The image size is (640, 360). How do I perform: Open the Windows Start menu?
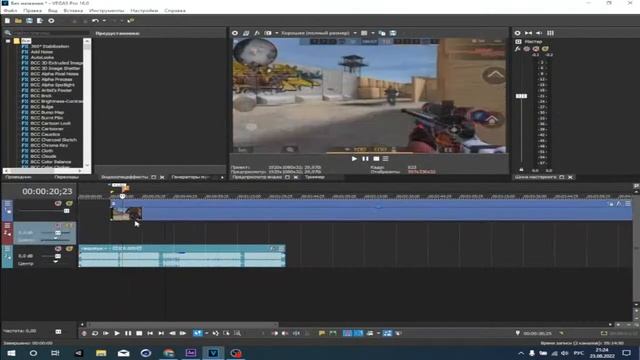click(x=11, y=353)
